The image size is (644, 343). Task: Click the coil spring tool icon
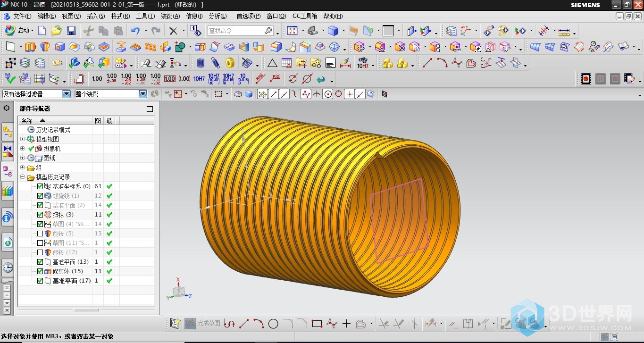pyautogui.click(x=216, y=63)
